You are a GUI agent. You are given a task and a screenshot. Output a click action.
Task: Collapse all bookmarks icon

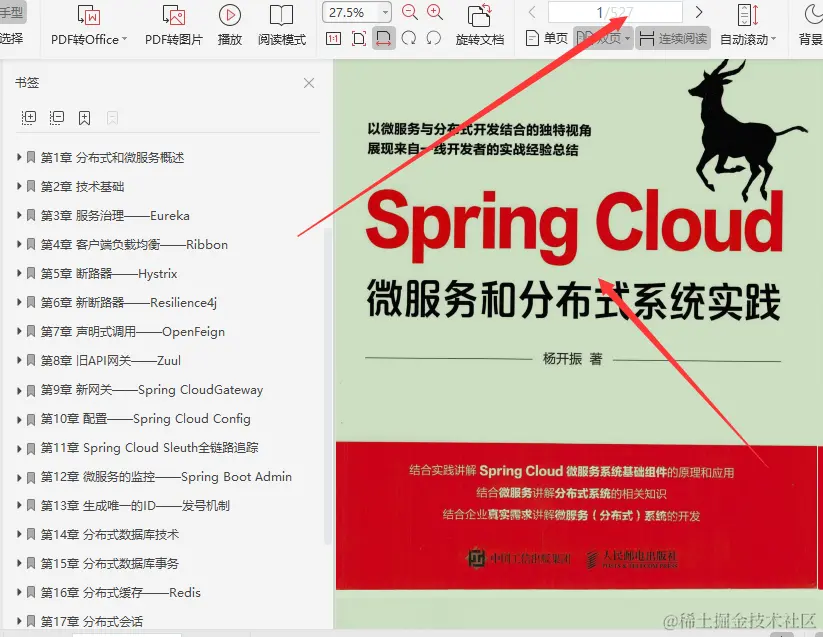tap(57, 118)
